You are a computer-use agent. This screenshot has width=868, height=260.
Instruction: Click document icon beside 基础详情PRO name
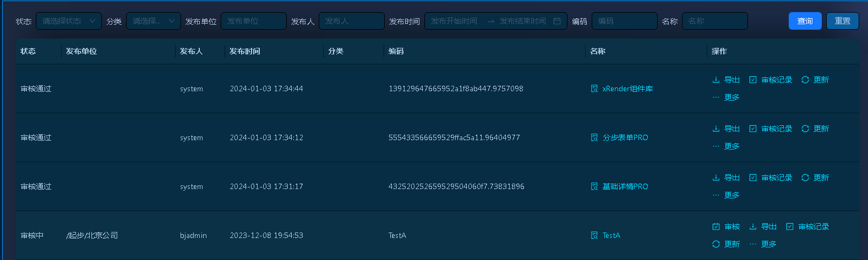pyautogui.click(x=594, y=186)
